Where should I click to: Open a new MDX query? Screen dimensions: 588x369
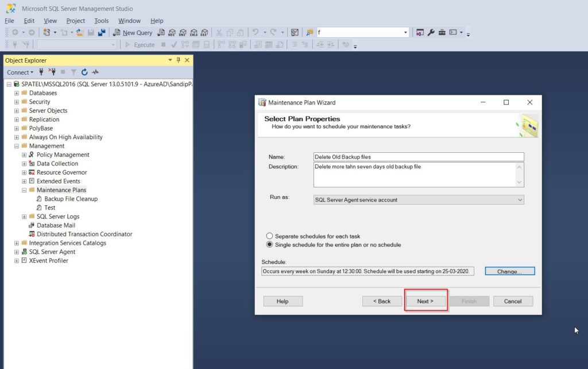tap(172, 33)
